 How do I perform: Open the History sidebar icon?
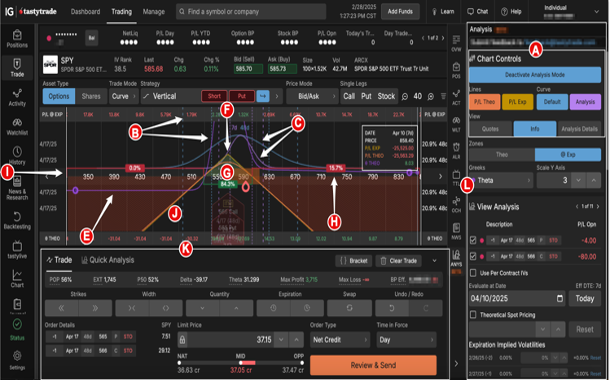pos(17,156)
